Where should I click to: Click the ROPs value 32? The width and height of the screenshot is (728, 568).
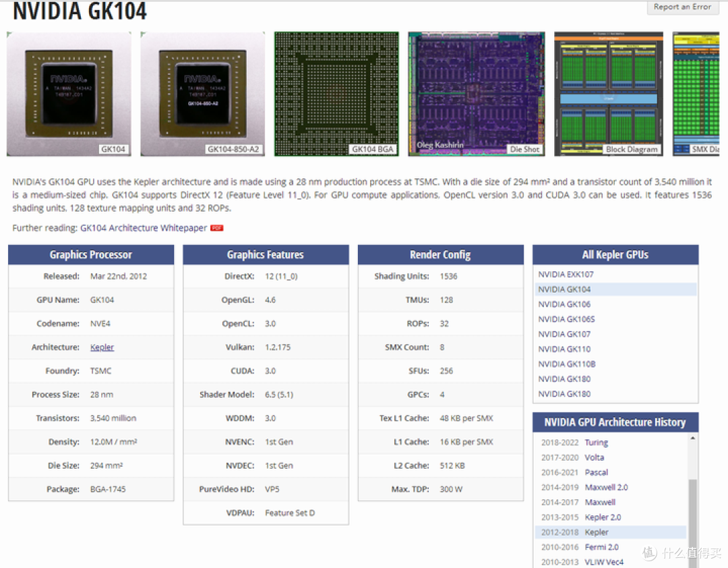[444, 324]
